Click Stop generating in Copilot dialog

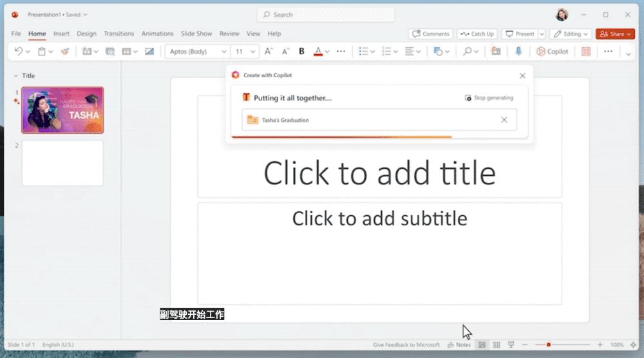coord(489,98)
